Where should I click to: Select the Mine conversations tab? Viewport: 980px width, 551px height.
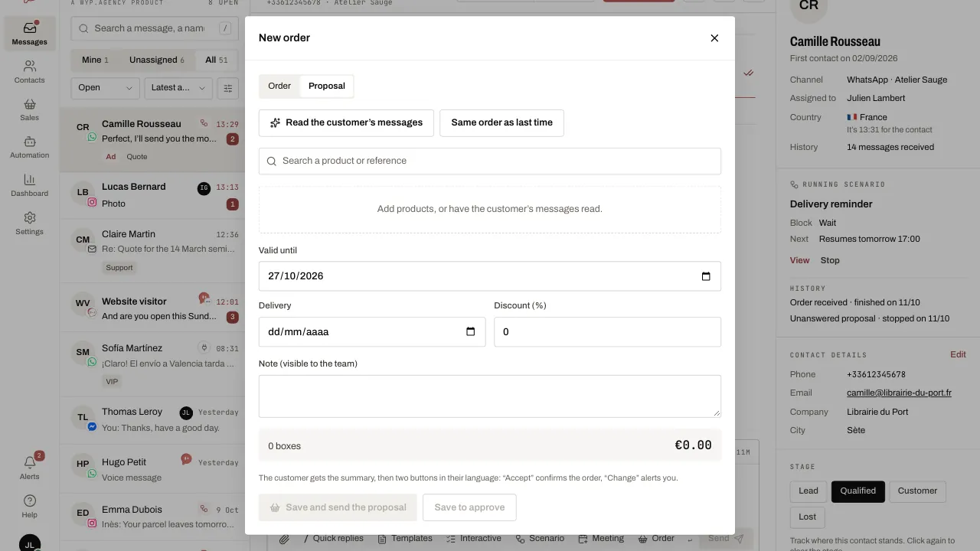pos(95,60)
